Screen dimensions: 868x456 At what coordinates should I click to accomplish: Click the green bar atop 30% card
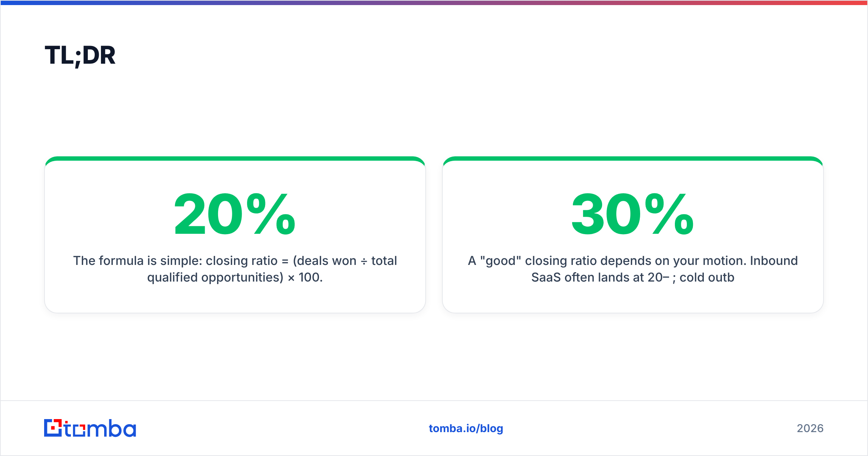pyautogui.click(x=633, y=159)
